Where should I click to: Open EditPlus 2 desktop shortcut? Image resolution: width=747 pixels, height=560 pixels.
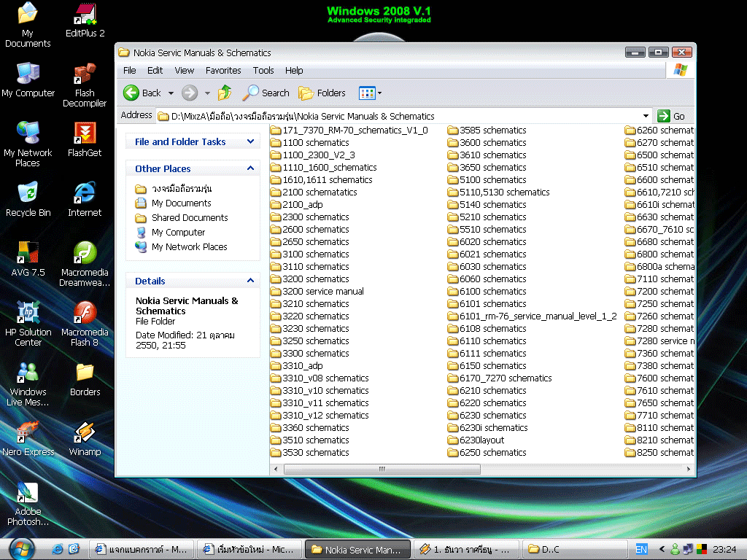coord(85,20)
